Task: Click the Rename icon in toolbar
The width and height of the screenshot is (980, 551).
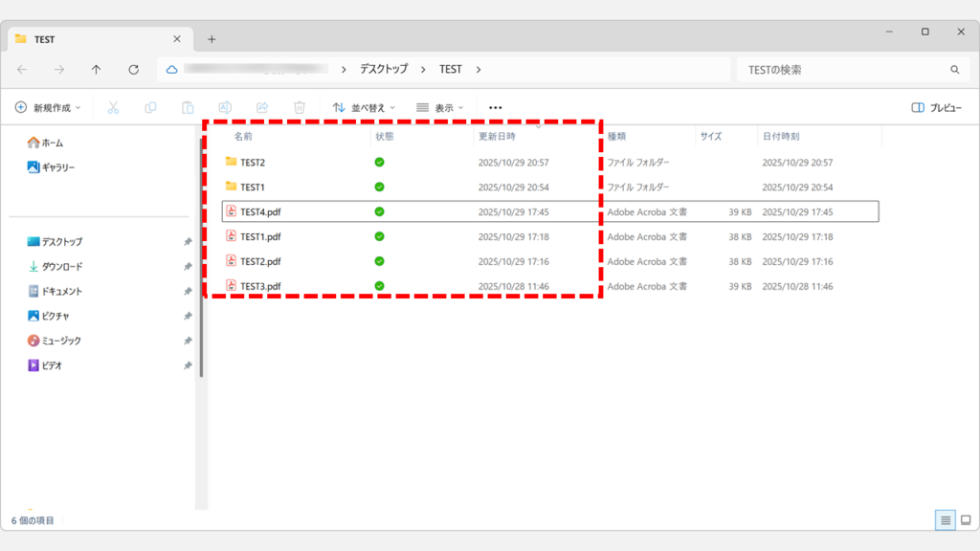Action: pos(225,108)
